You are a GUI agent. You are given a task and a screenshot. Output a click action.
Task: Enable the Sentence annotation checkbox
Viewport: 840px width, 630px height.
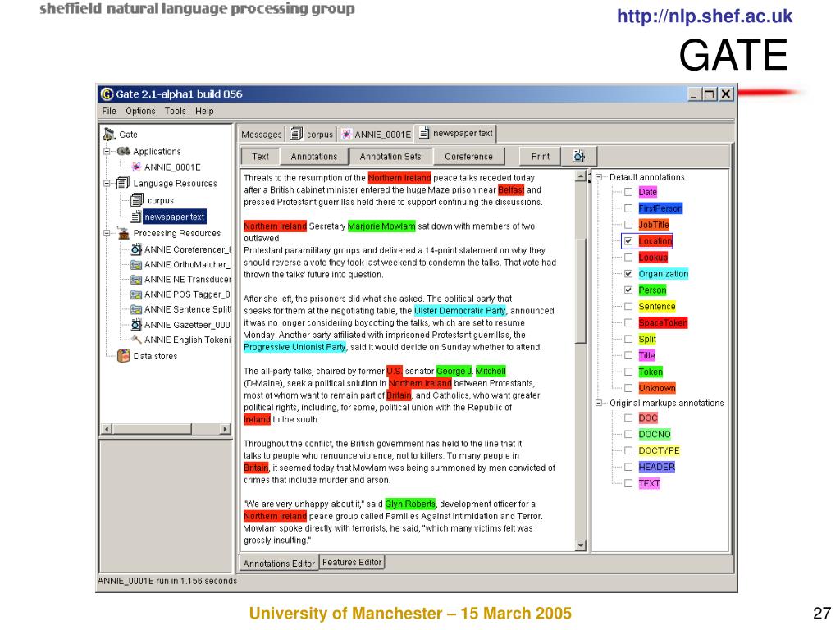tap(628, 307)
